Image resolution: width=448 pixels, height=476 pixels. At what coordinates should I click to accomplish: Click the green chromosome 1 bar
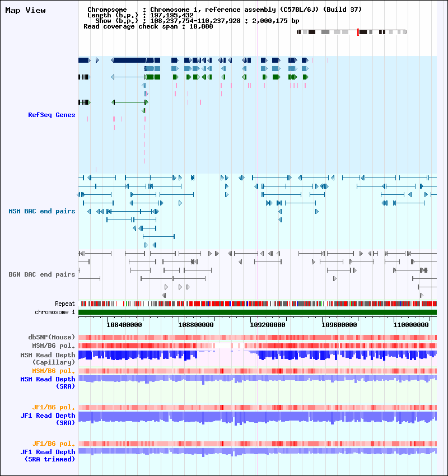258,312
